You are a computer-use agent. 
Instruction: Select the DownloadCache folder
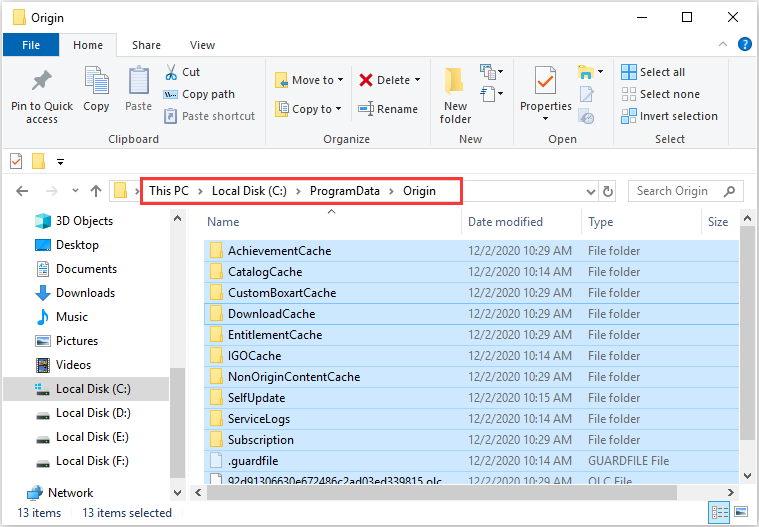click(x=471, y=314)
